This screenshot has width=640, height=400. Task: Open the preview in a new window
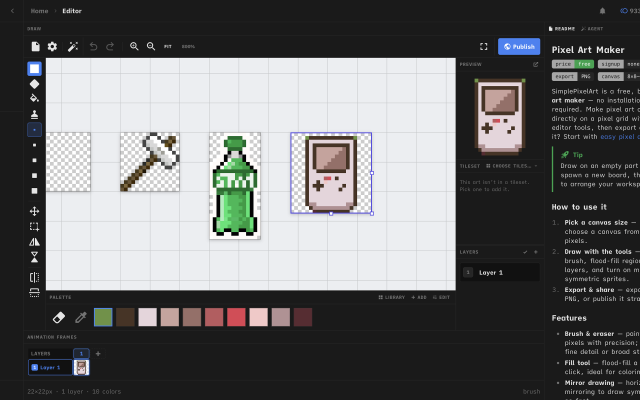(x=536, y=64)
